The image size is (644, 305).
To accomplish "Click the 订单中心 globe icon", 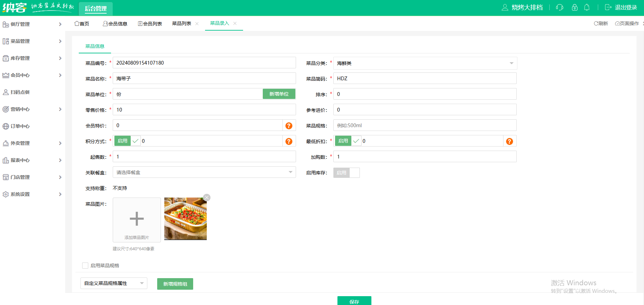I will [6, 126].
